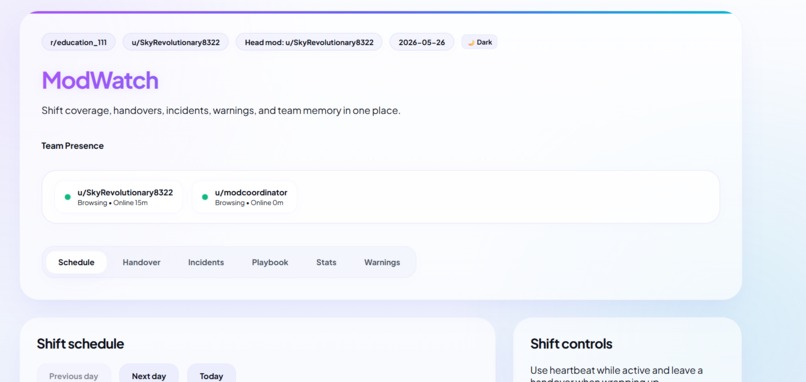Click the Shift schedule heading
Screen dimensions: 806x382
click(x=80, y=343)
